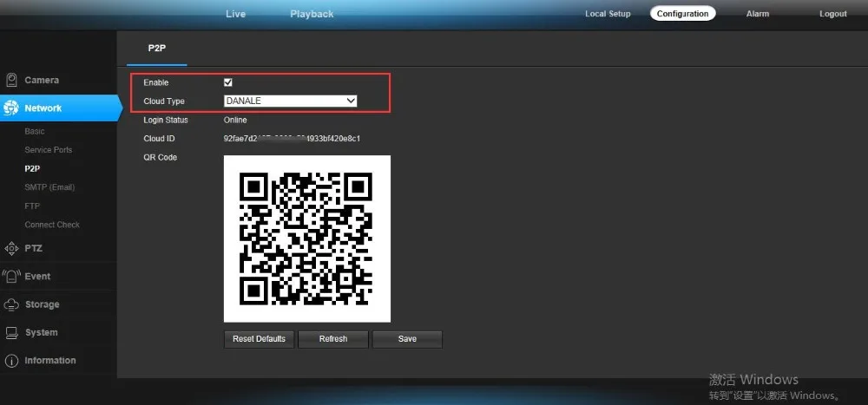Click the Event alarm icon

coord(11,276)
